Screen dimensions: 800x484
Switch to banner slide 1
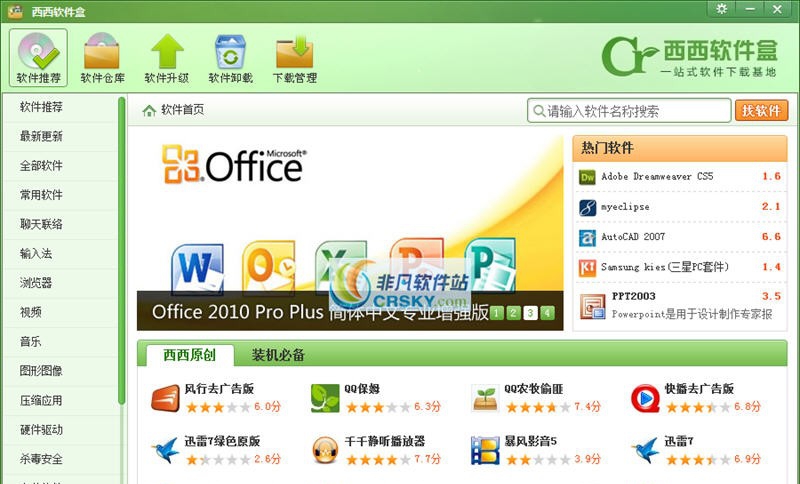(x=496, y=313)
